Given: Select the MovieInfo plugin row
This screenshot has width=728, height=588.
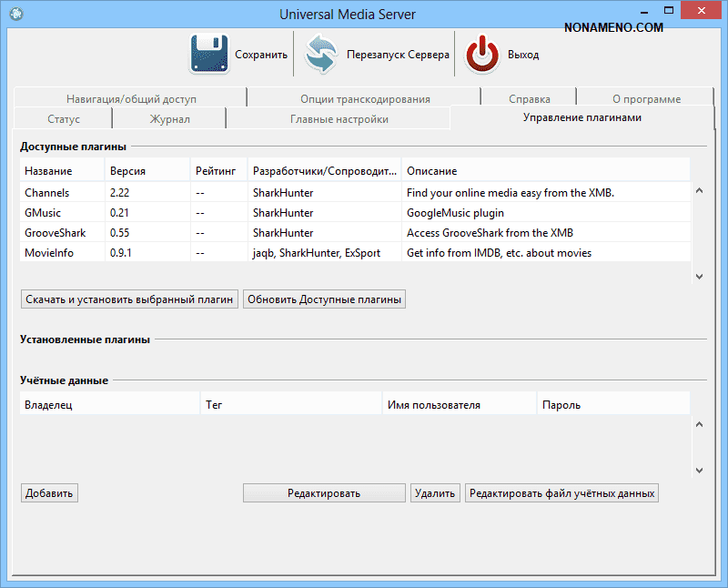Looking at the screenshot, I should pos(49,253).
